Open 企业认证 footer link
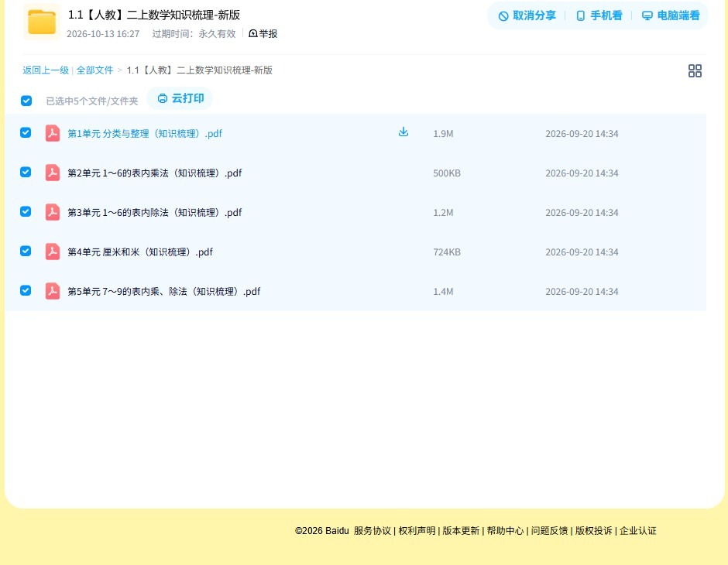This screenshot has width=728, height=565. coord(638,531)
